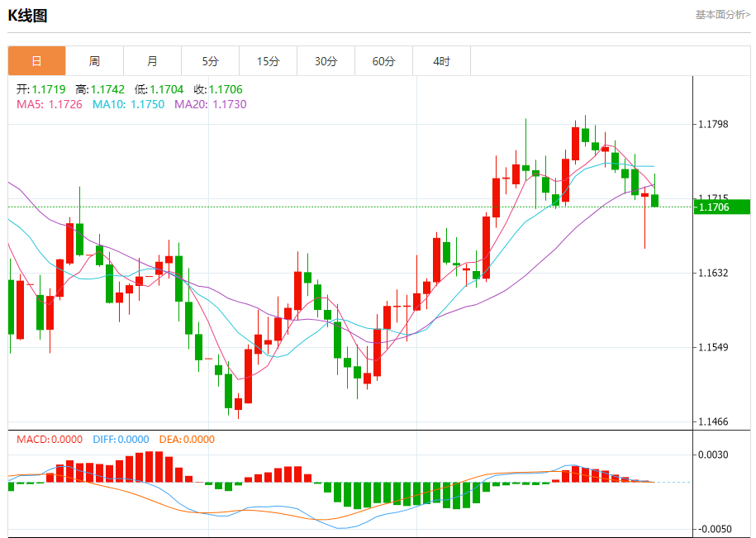Click the MA5 legend label

coord(50,104)
